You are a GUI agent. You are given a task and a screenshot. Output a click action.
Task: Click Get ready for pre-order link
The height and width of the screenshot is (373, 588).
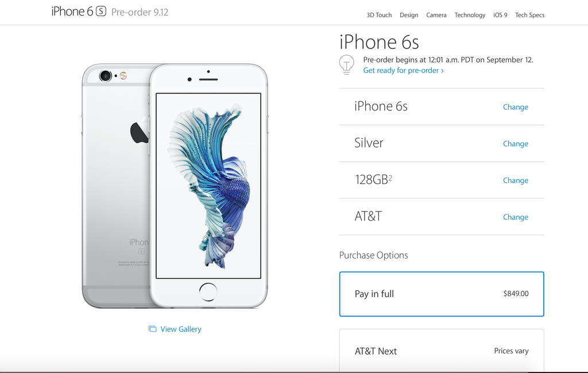coord(403,71)
